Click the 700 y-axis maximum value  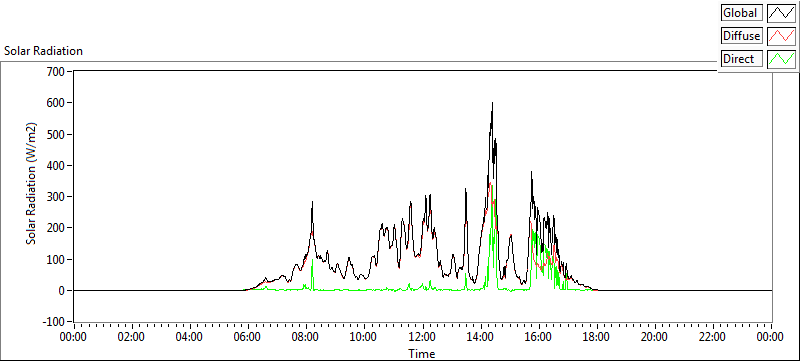coord(57,72)
